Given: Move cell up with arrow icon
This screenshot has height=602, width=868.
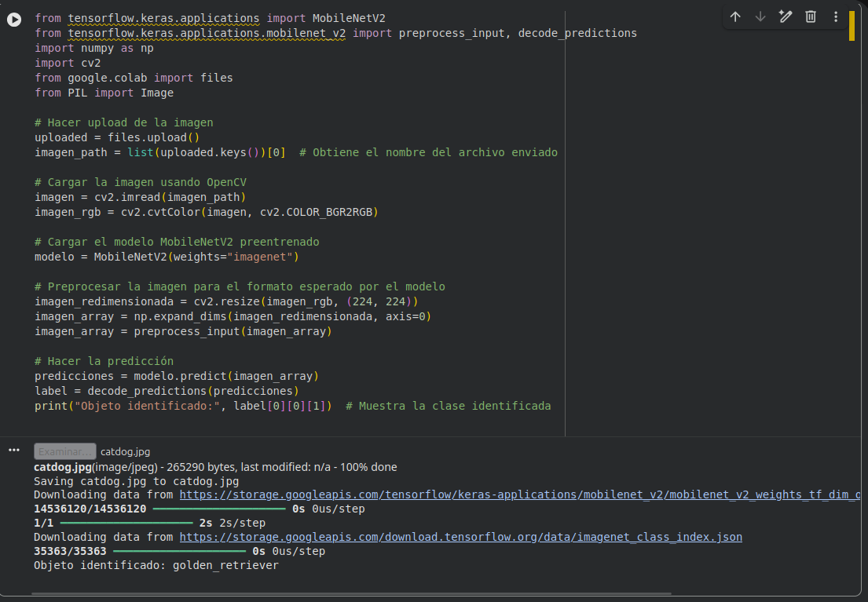Looking at the screenshot, I should [x=735, y=16].
